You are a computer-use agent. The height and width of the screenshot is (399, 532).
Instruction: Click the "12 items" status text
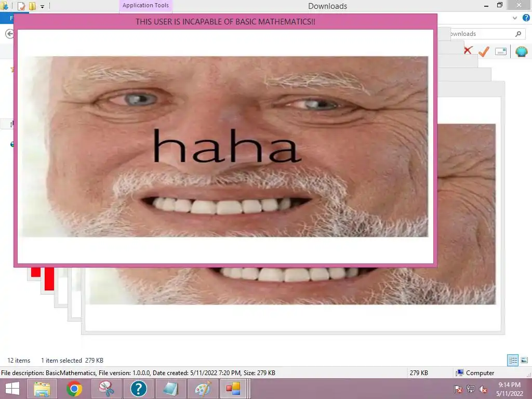(x=19, y=361)
